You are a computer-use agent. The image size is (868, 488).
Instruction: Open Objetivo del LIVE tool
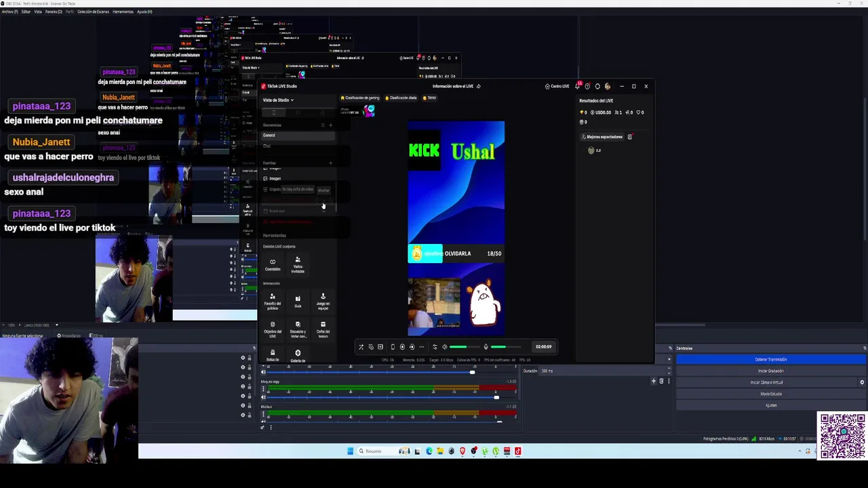coord(273,330)
